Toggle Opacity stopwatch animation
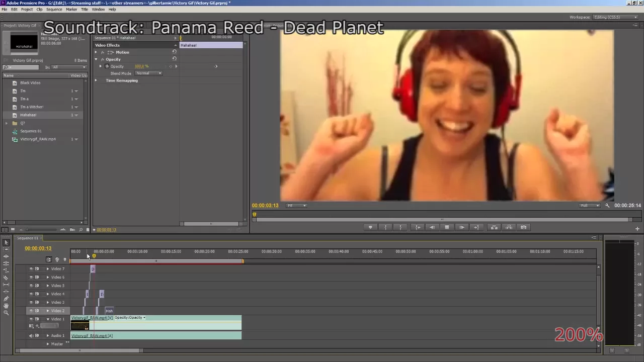This screenshot has width=644, height=362. click(107, 66)
